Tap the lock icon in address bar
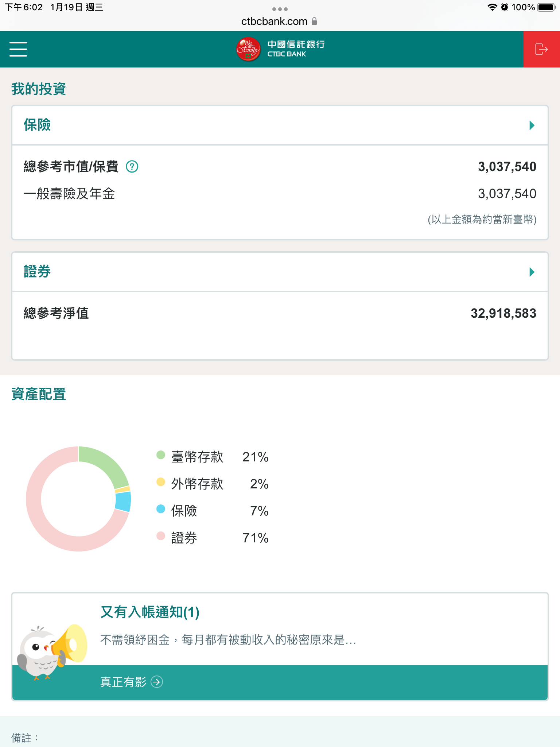 click(x=315, y=21)
